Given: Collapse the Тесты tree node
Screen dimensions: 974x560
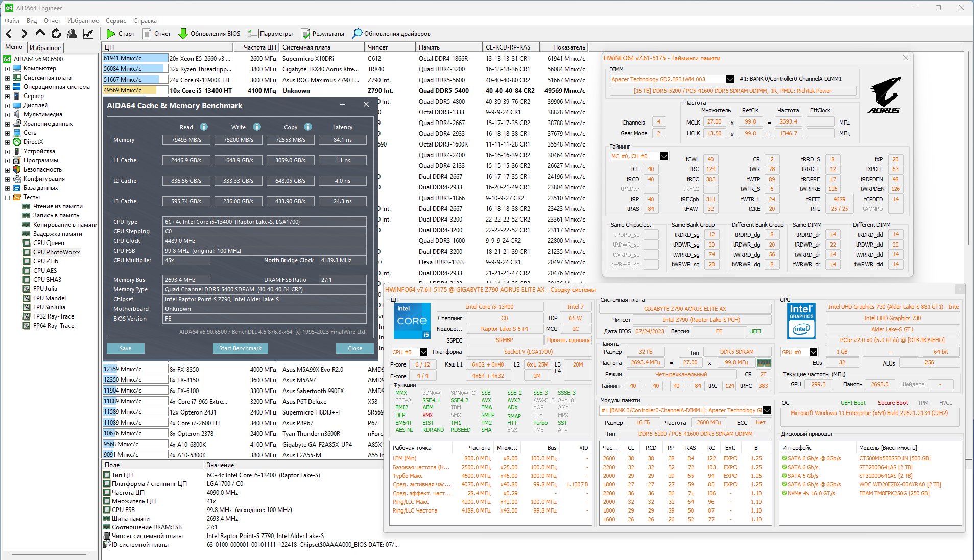Looking at the screenshot, I should tap(7, 197).
